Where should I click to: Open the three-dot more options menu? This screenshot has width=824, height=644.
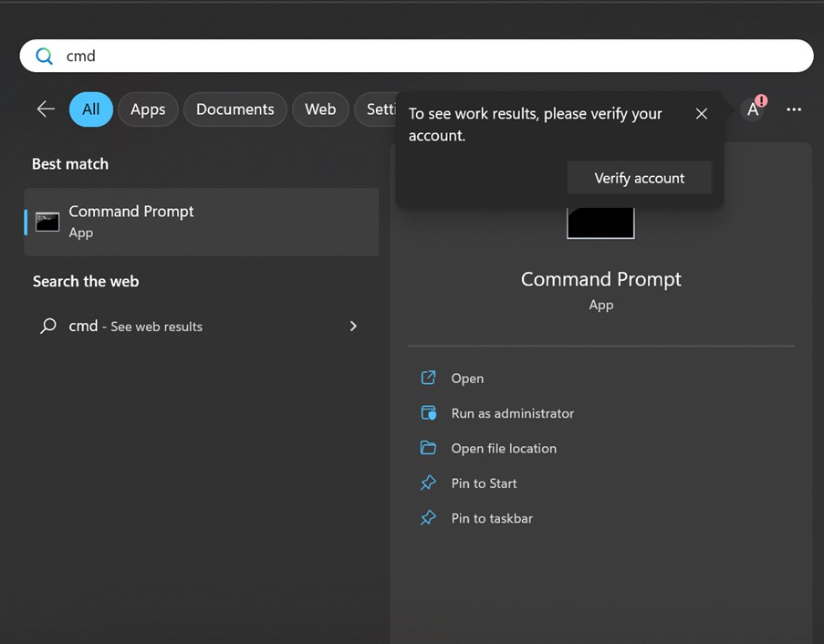794,109
